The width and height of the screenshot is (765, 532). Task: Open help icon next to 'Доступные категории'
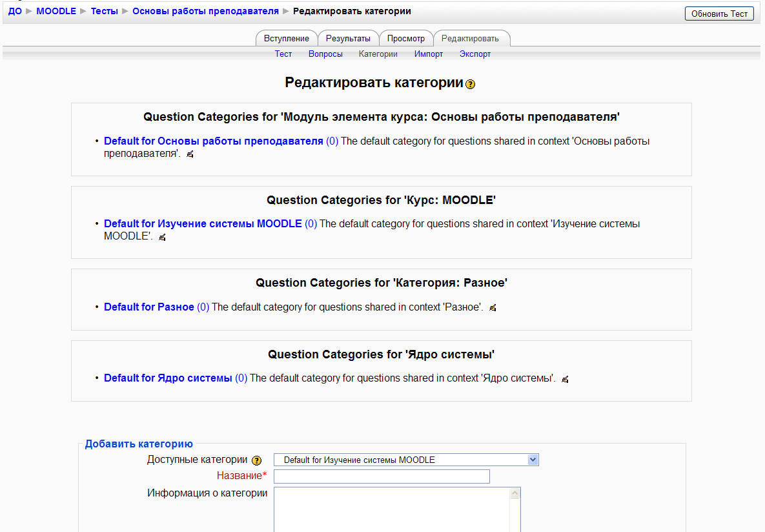[x=257, y=460]
